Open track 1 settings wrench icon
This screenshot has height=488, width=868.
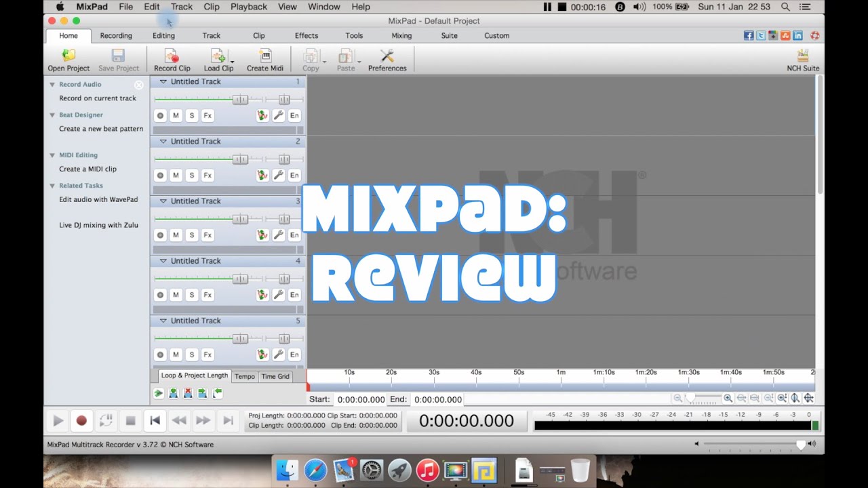tap(278, 116)
